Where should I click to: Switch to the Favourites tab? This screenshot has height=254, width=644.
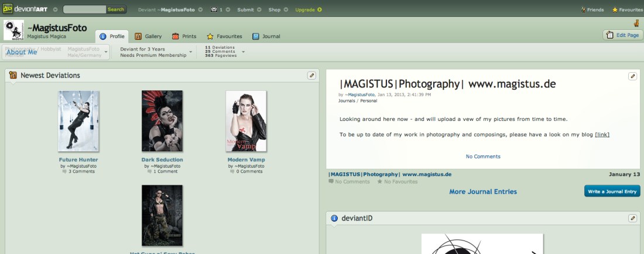click(224, 36)
